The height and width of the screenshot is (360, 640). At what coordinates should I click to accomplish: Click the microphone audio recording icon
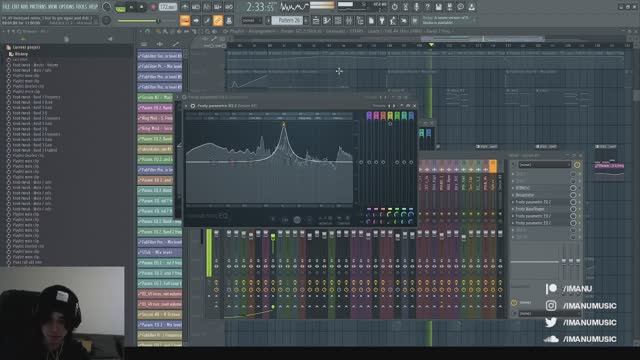point(416,7)
